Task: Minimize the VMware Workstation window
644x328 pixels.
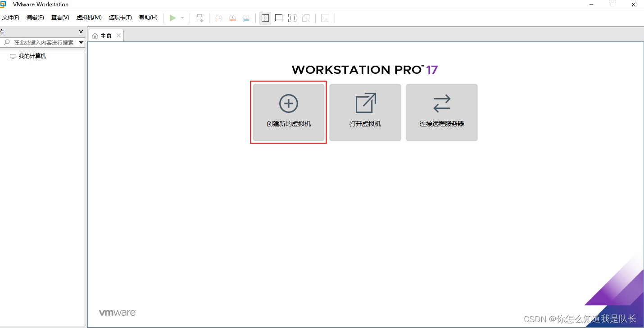Action: 591,4
